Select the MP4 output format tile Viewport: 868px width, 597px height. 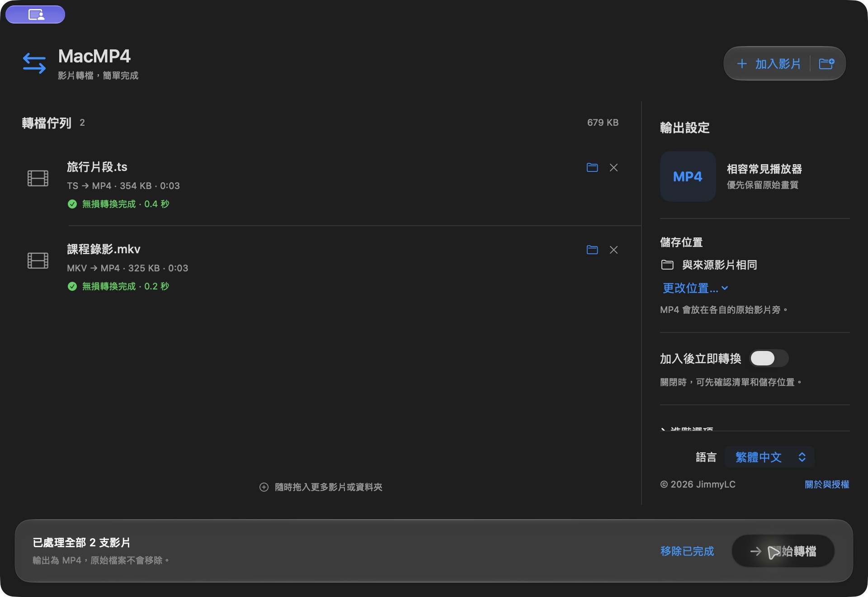688,176
